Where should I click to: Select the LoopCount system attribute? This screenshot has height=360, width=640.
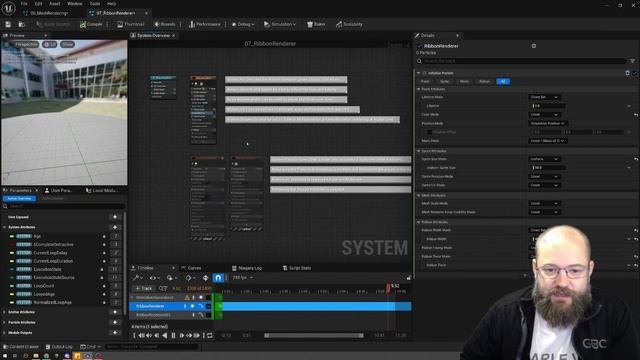click(x=44, y=286)
